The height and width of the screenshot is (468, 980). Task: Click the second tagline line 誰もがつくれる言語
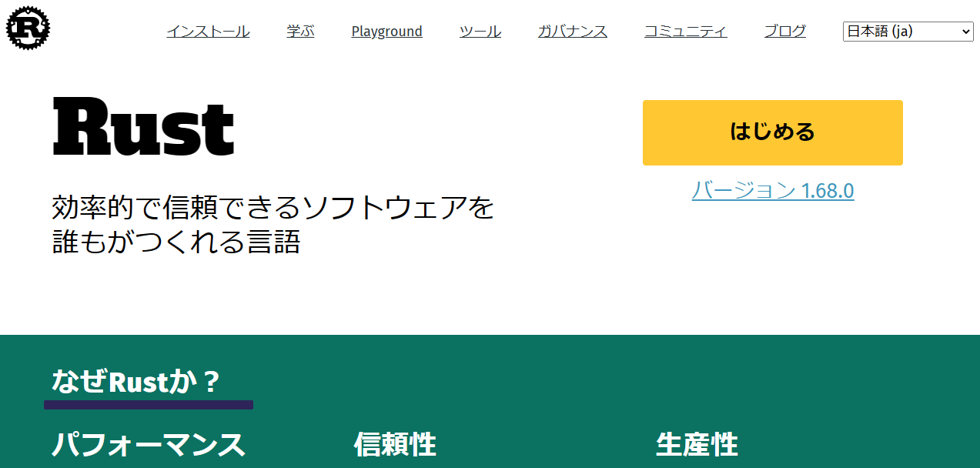coord(176,242)
